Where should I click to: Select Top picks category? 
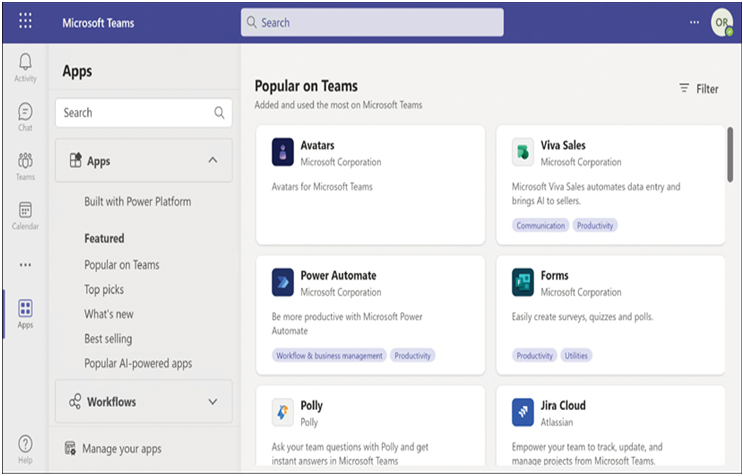[x=104, y=289]
